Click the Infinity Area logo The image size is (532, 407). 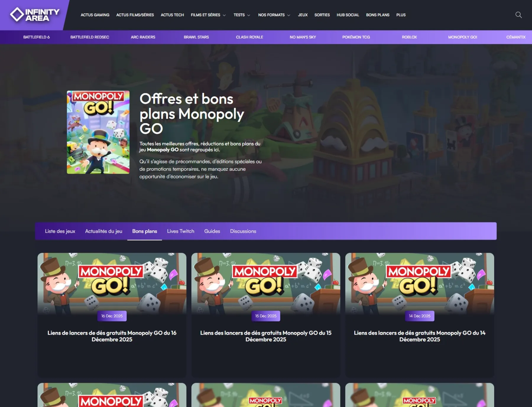35,15
